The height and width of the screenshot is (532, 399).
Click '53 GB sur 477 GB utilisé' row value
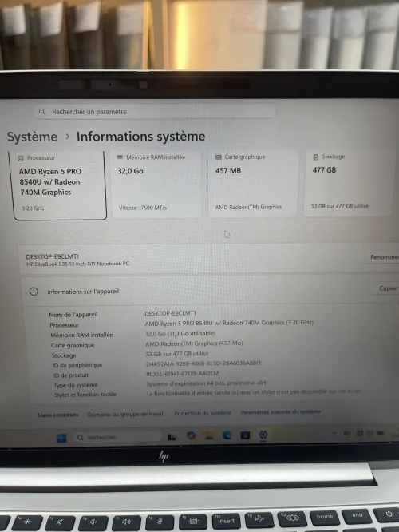click(x=177, y=354)
